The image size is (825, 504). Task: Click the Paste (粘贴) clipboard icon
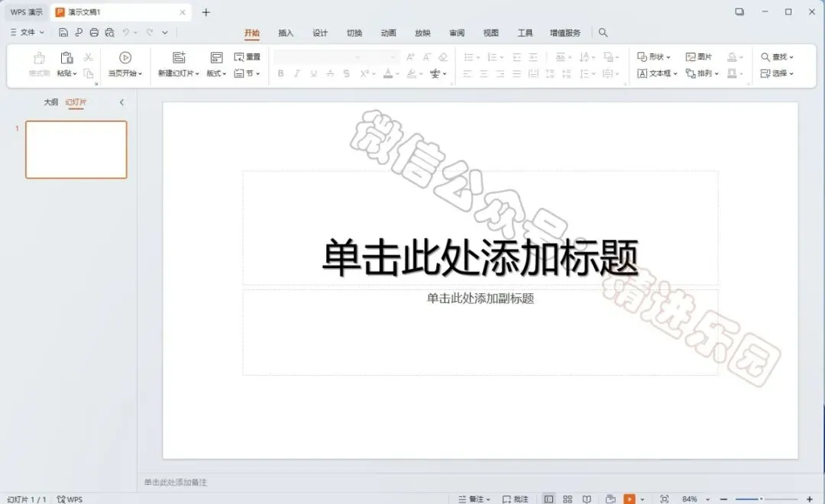click(66, 58)
